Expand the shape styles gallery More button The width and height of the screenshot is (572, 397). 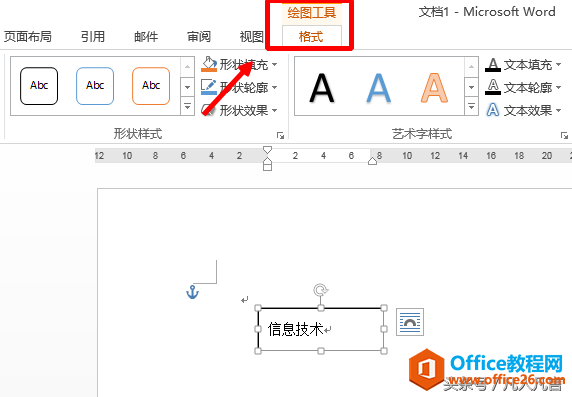click(x=188, y=106)
